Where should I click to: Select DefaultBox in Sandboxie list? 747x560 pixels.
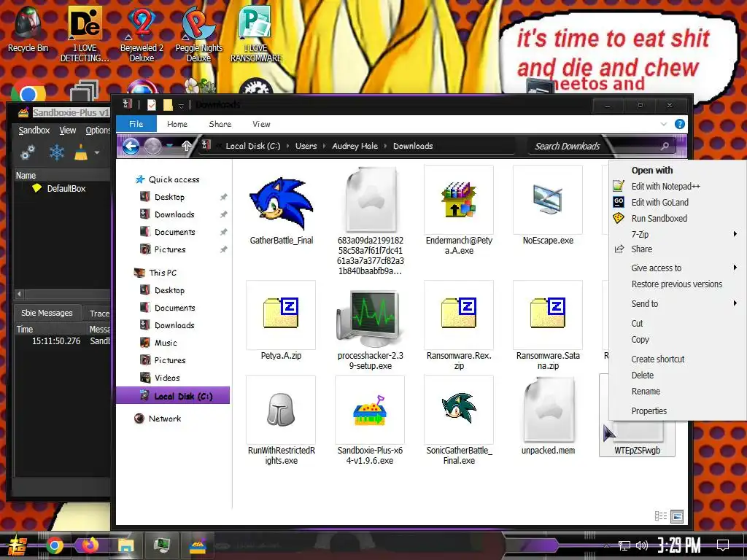pos(66,189)
